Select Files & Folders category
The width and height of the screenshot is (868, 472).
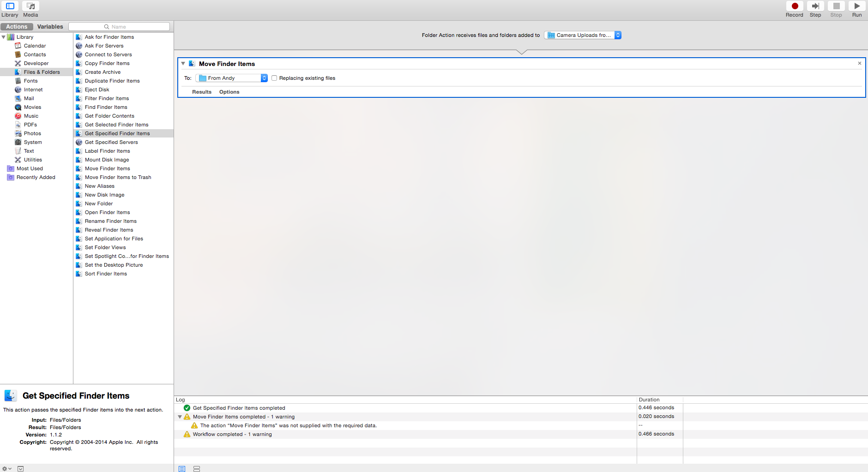click(x=36, y=72)
